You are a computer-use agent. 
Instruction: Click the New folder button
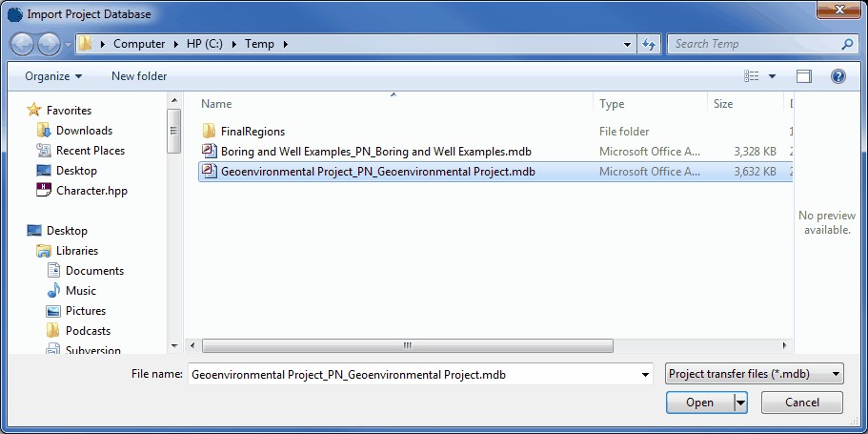click(x=139, y=76)
